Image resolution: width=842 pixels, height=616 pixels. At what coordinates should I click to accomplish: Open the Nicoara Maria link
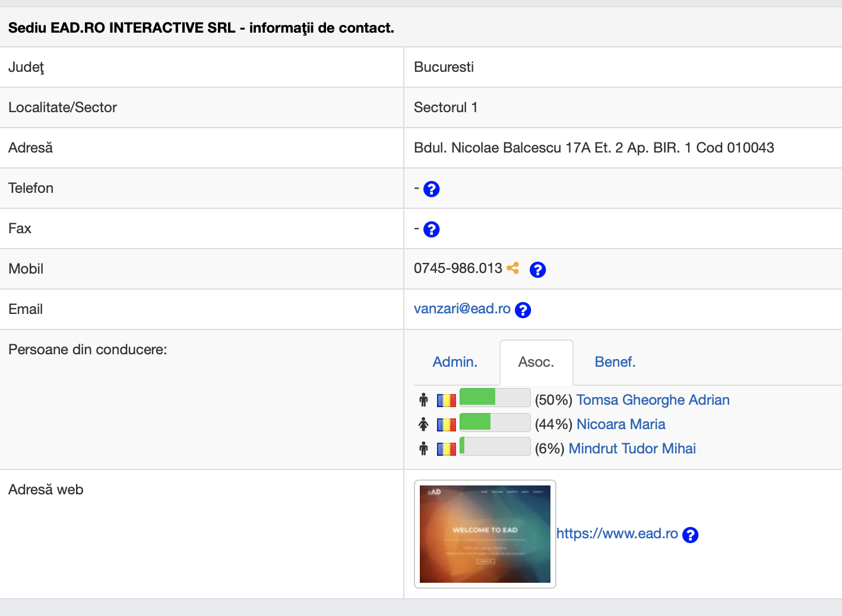click(621, 424)
